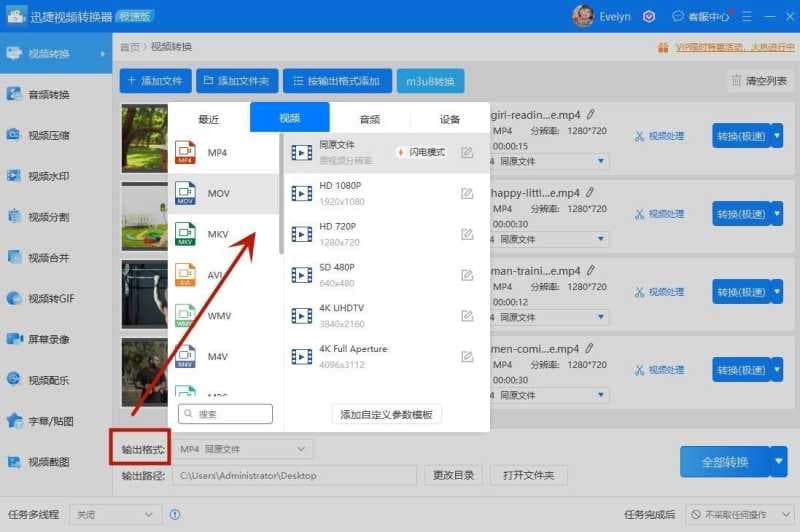Screen dimensions: 800x532
Task: Open the 输出格式 dropdown showing MP4 同原文件
Action: click(243, 449)
